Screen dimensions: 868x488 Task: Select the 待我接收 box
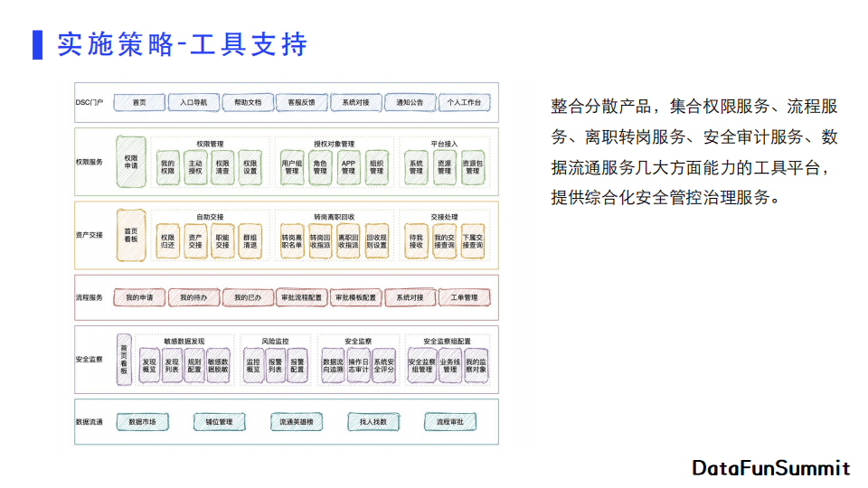coord(416,241)
